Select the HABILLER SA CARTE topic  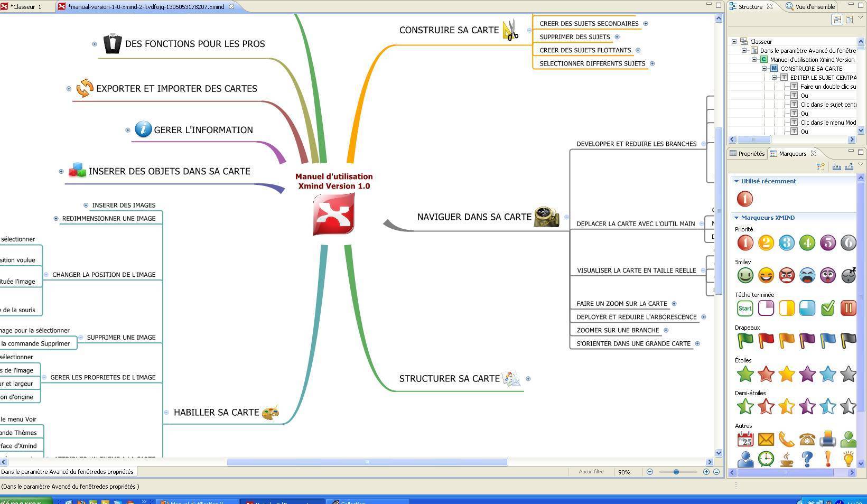(x=216, y=413)
